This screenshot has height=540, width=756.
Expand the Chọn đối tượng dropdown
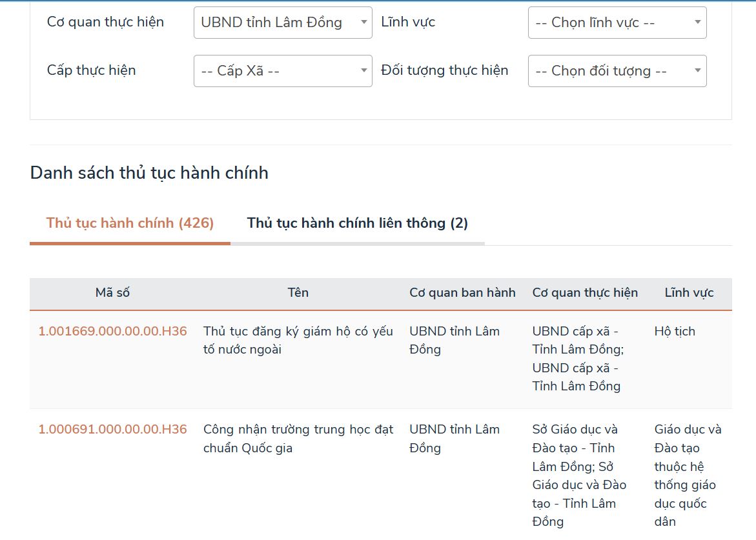pyautogui.click(x=617, y=71)
